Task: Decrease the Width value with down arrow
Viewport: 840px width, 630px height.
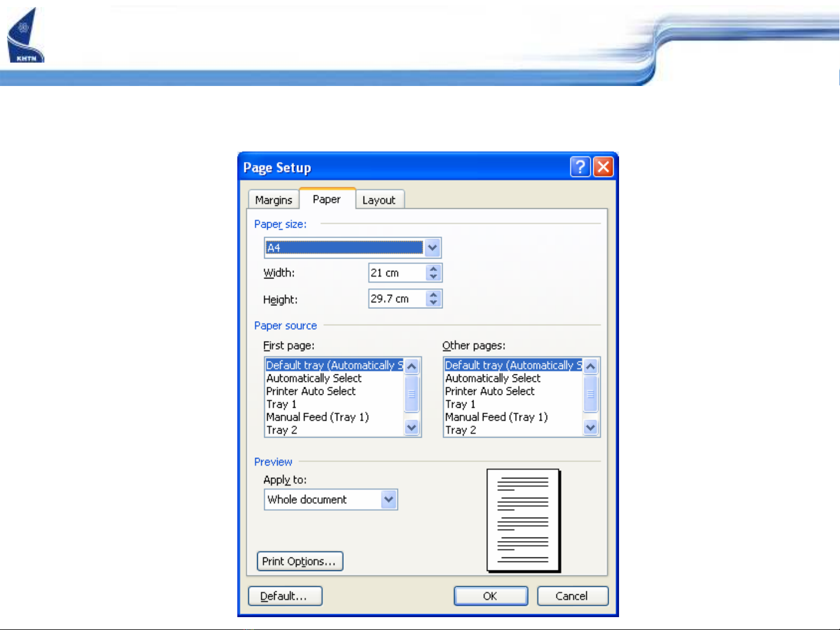Action: [433, 277]
